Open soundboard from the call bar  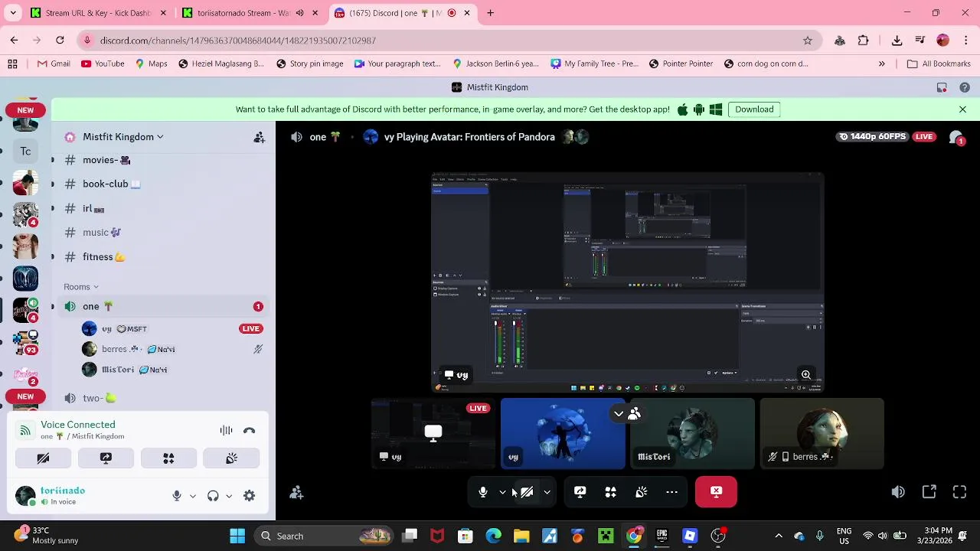point(641,492)
